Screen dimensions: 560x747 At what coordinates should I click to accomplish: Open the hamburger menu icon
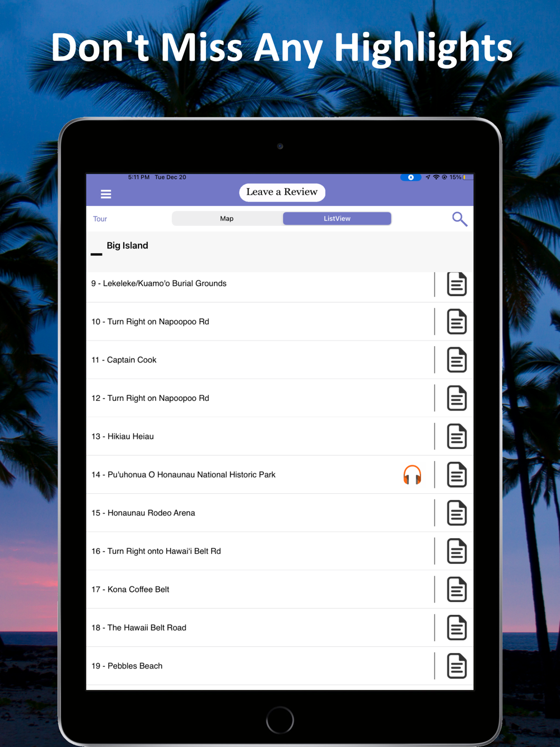pyautogui.click(x=106, y=194)
